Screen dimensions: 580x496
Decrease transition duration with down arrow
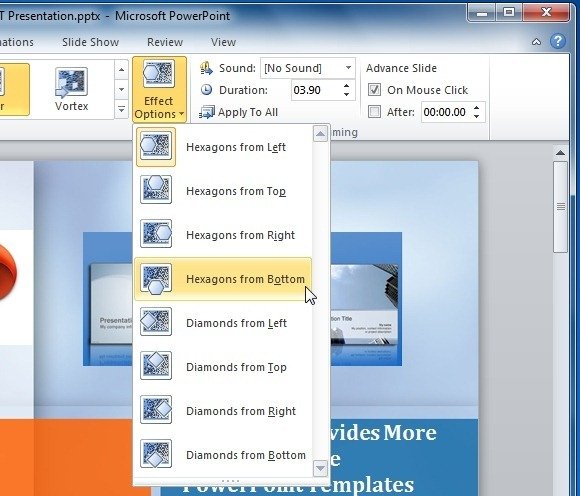coord(347,95)
